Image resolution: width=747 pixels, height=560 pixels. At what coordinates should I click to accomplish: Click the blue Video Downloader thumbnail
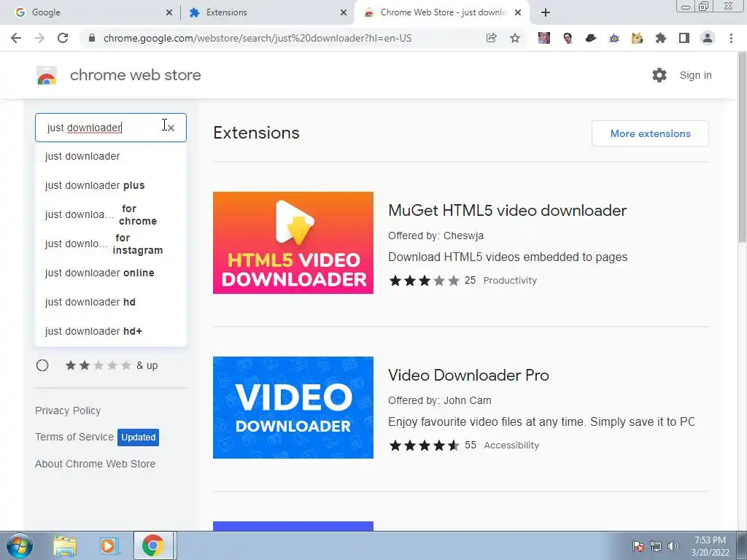click(293, 408)
